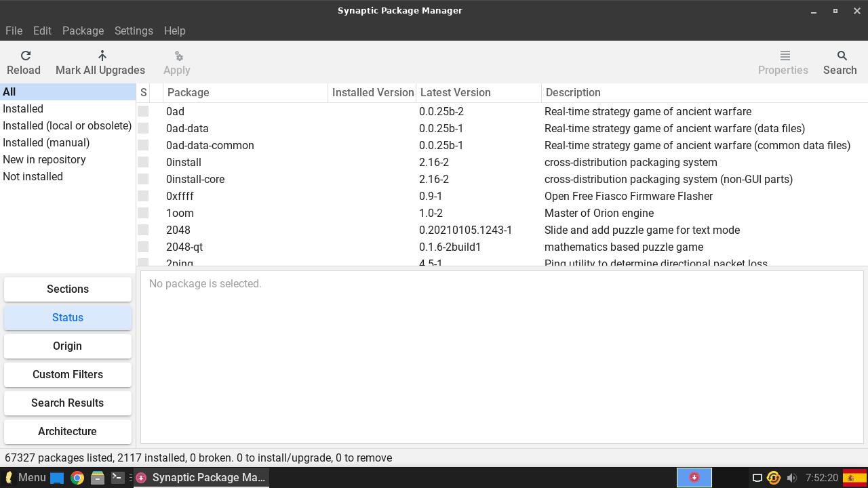The width and height of the screenshot is (868, 488).
Task: Click the Synaptic Package Manager taskbar entry
Action: click(x=201, y=477)
